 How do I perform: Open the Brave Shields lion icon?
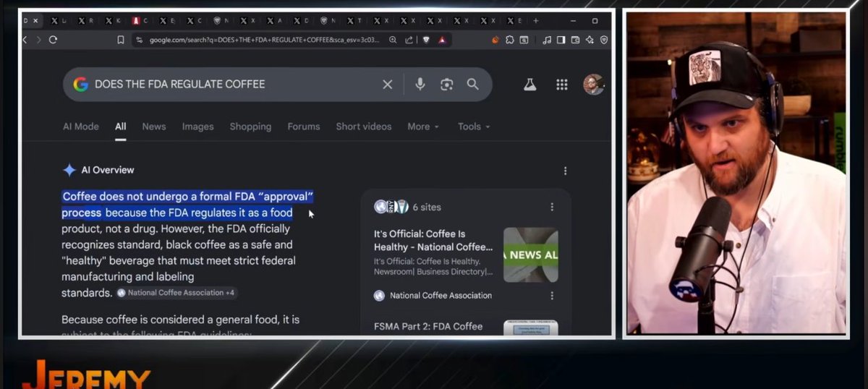(x=426, y=40)
